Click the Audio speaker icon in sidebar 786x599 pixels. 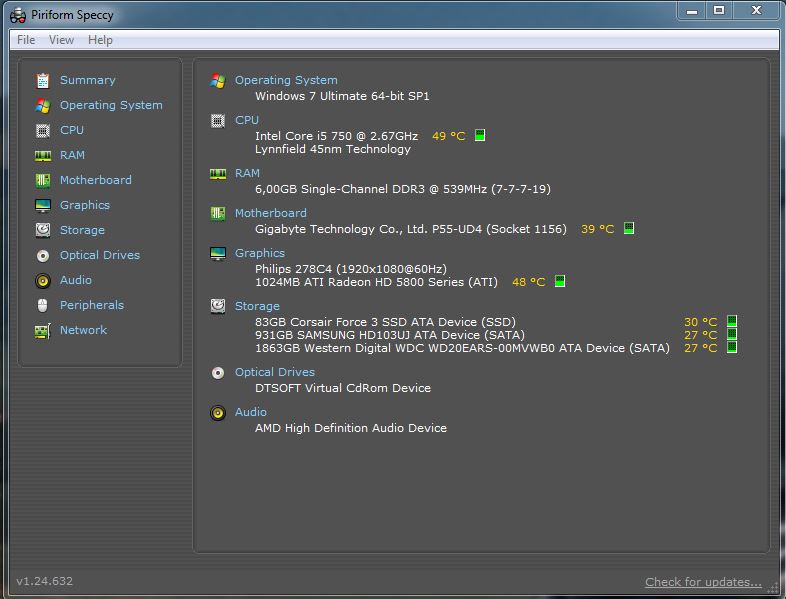click(x=43, y=280)
